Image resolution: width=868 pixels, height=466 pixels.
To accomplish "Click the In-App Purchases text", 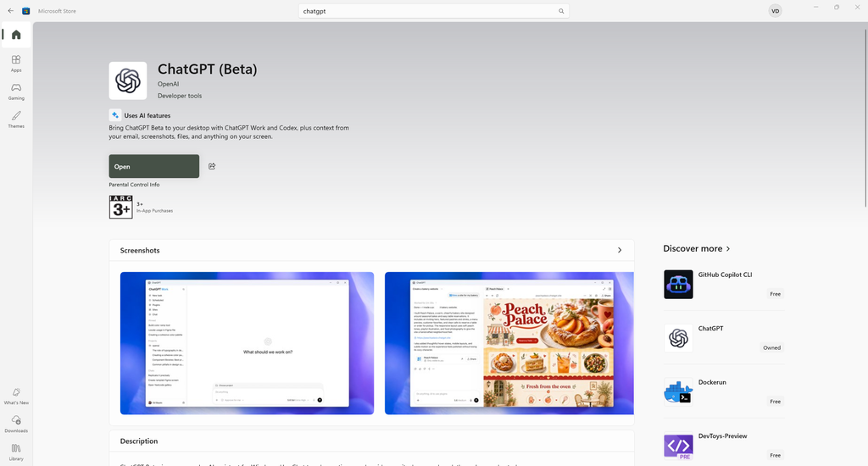I will pyautogui.click(x=154, y=211).
